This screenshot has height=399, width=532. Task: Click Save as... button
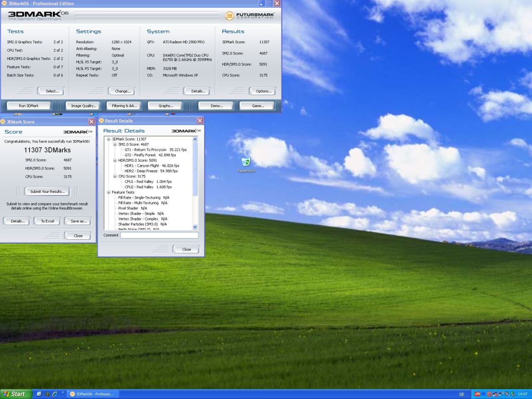point(78,221)
